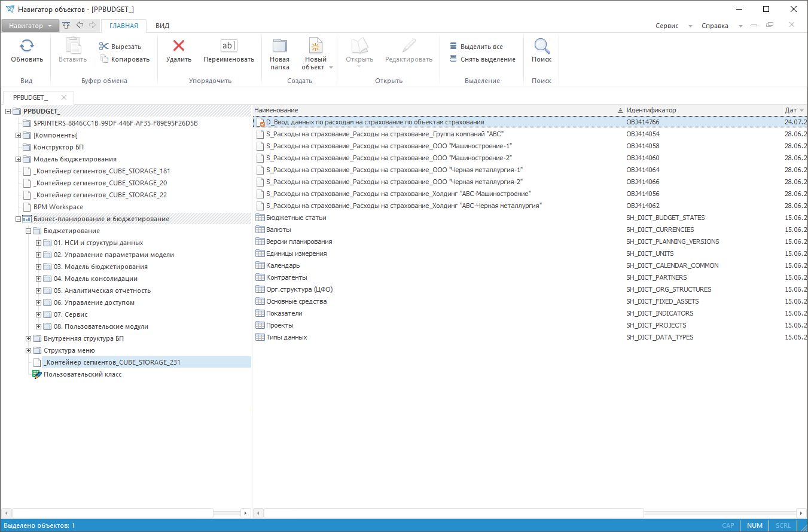Viewport: 808px width, 532px height.
Task: Open the Сервис menu
Action: tap(667, 26)
